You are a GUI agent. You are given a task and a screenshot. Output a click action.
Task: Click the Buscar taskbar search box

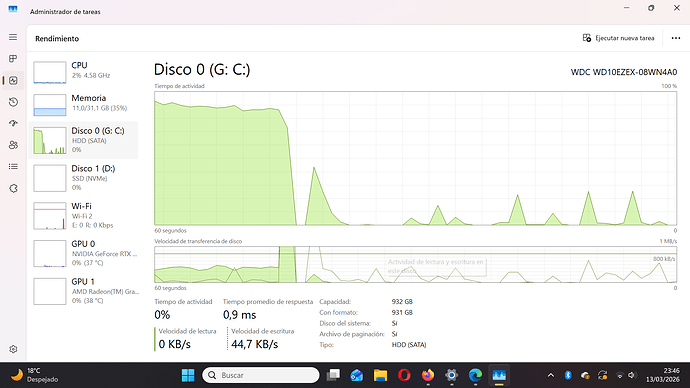[x=261, y=375]
